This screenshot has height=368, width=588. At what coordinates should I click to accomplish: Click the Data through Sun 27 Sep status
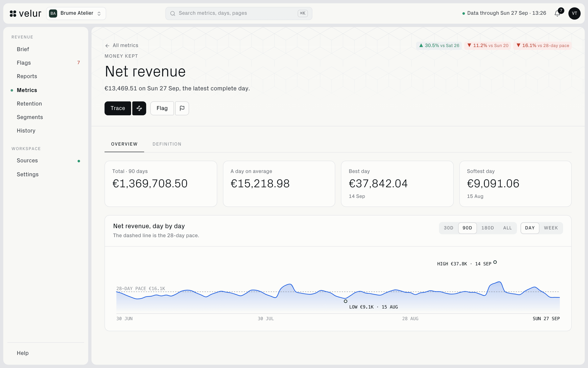(x=504, y=13)
